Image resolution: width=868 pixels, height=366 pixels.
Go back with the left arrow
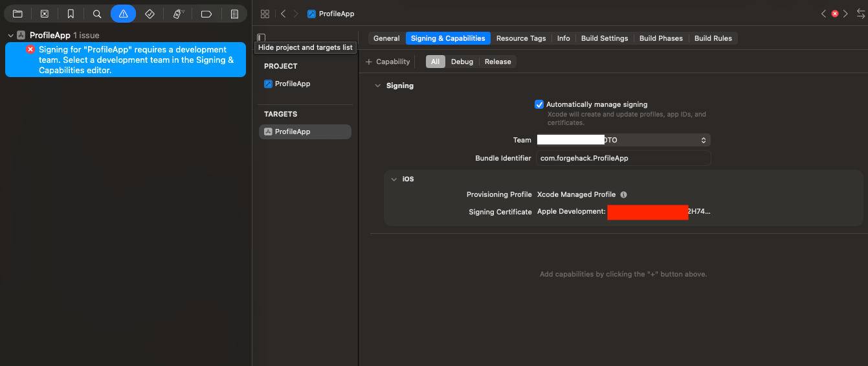[x=283, y=14]
